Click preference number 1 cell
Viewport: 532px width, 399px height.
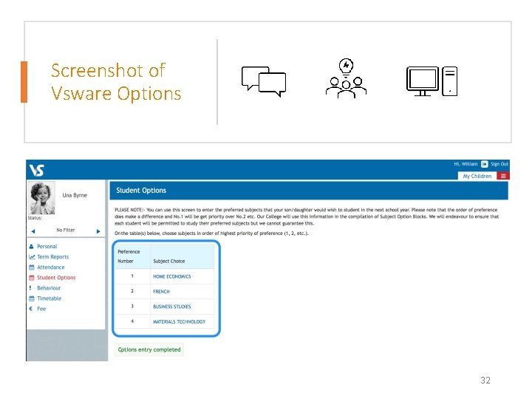point(132,276)
